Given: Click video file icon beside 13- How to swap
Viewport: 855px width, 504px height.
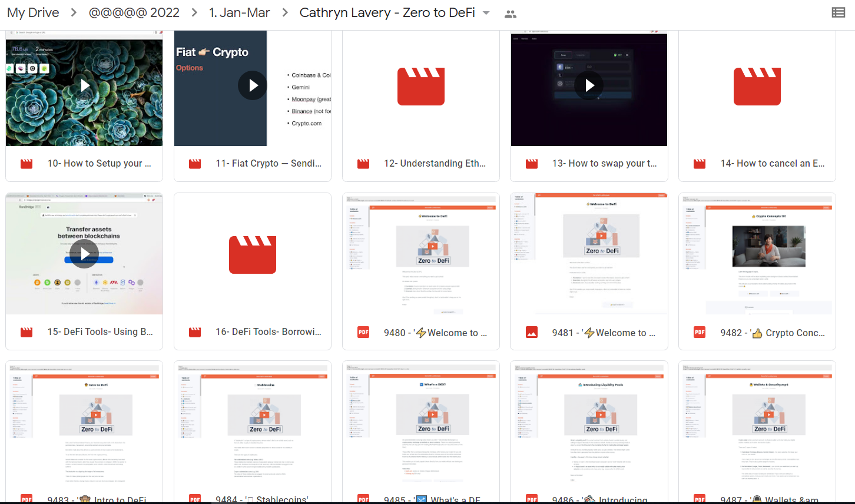Looking at the screenshot, I should click(532, 164).
